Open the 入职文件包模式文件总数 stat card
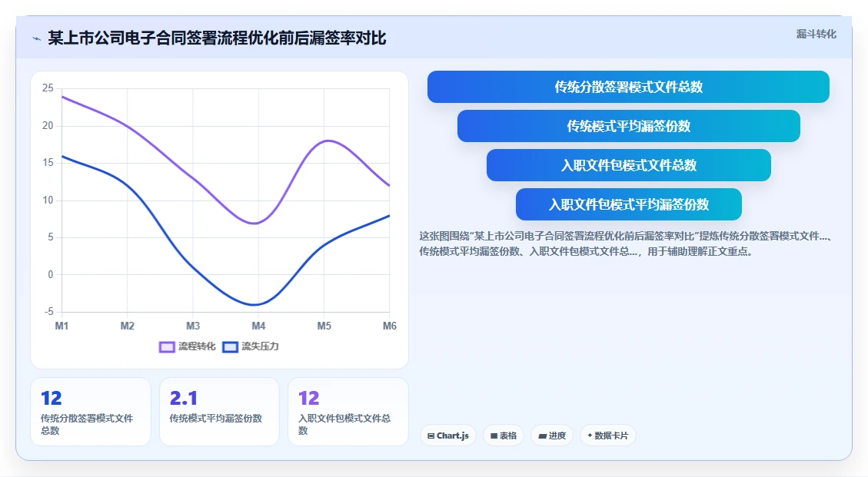 pos(348,412)
